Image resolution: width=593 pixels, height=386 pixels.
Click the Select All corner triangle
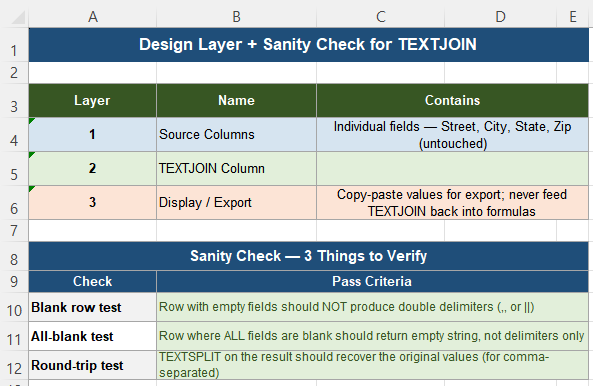[18, 17]
